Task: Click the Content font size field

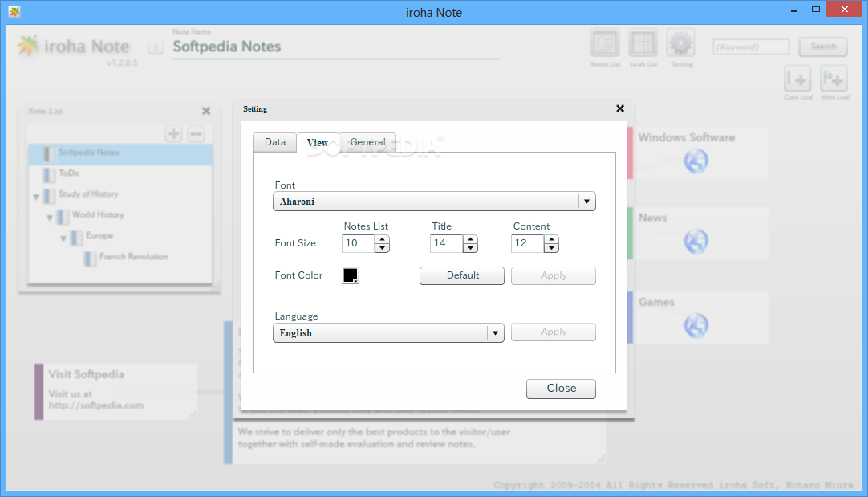Action: 527,244
